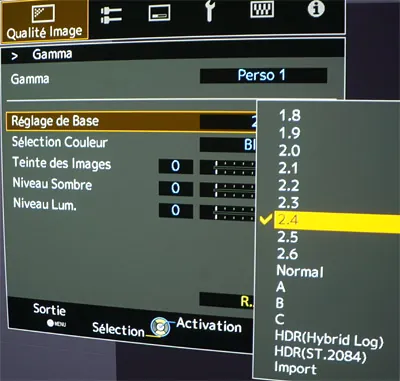Choose gamma 2.6 in the list
This screenshot has height=381, width=400.
pyautogui.click(x=287, y=254)
